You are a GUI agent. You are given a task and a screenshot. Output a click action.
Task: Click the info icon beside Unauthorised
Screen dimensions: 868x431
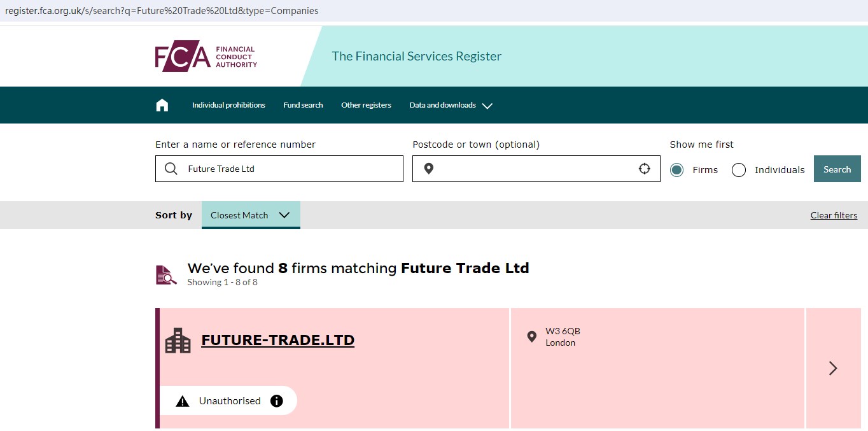(276, 401)
